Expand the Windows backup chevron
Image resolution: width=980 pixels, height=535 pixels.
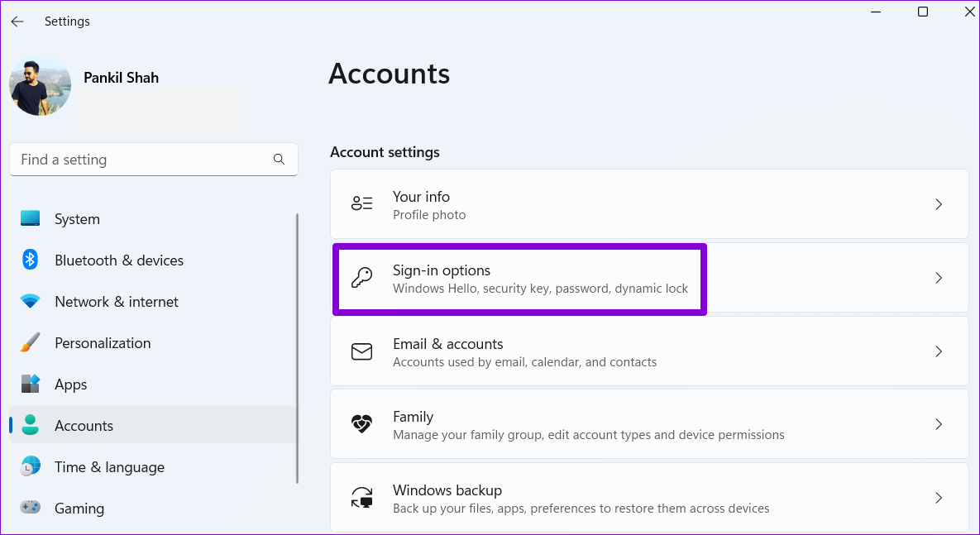pyautogui.click(x=938, y=498)
